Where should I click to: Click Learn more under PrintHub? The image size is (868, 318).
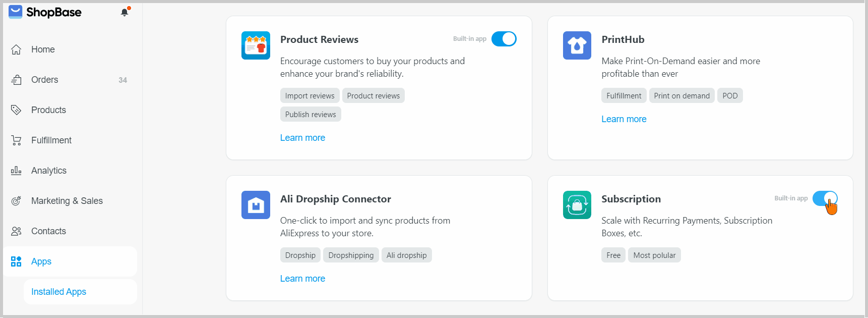pyautogui.click(x=624, y=119)
